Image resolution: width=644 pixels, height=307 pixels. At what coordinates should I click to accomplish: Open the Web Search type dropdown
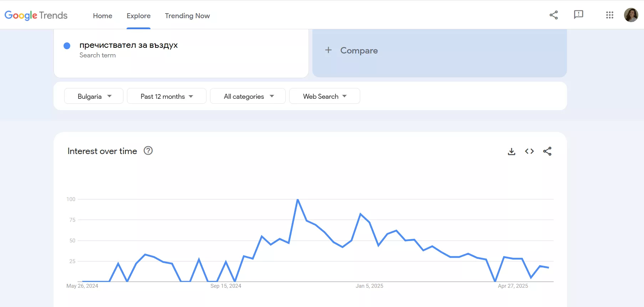point(324,96)
